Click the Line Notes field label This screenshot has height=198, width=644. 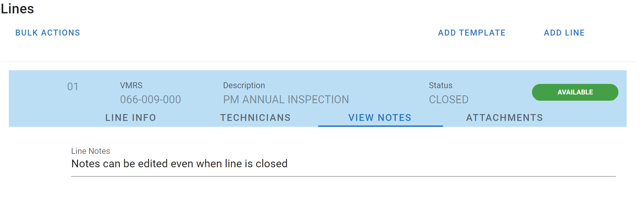tap(90, 151)
